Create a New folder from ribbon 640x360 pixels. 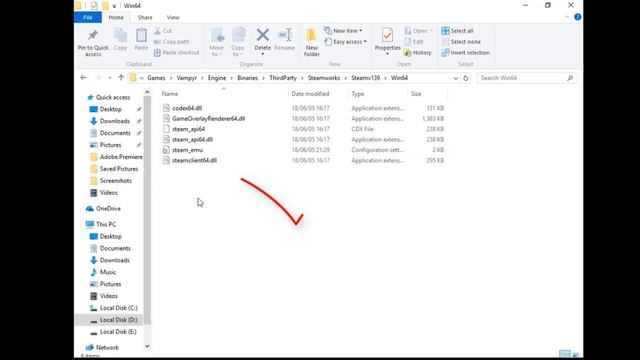[x=311, y=42]
